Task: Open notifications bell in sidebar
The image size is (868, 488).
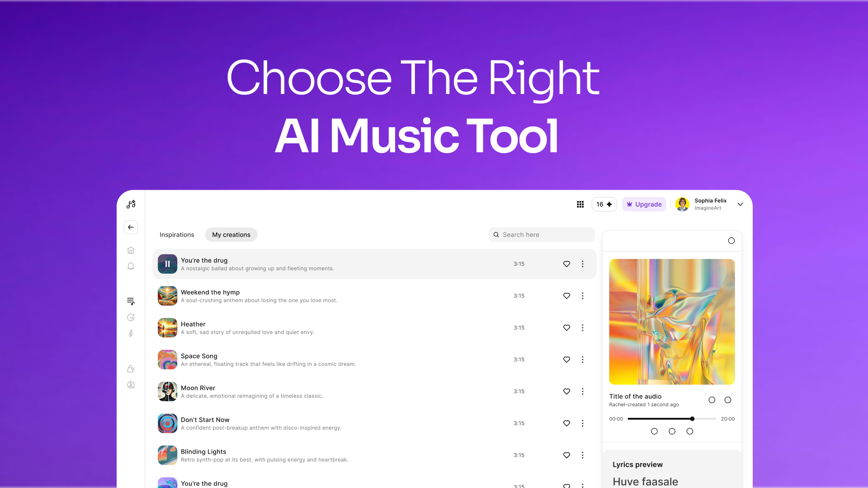Action: point(131,266)
